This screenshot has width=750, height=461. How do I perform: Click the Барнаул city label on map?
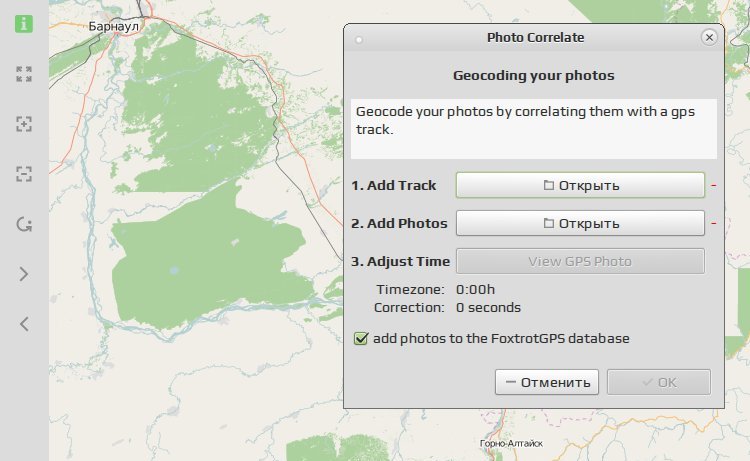click(113, 26)
